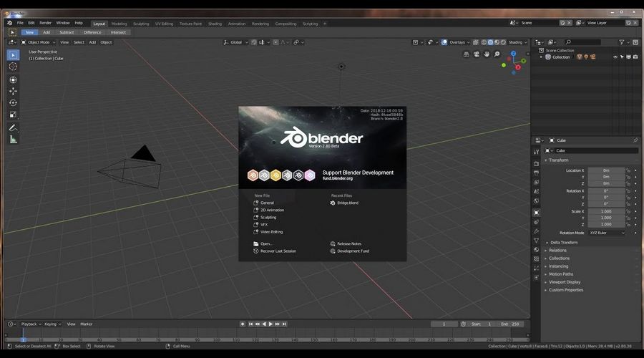Click the red X axis gizmo ball
Image resolution: width=644 pixels, height=358 pixels.
click(x=518, y=67)
